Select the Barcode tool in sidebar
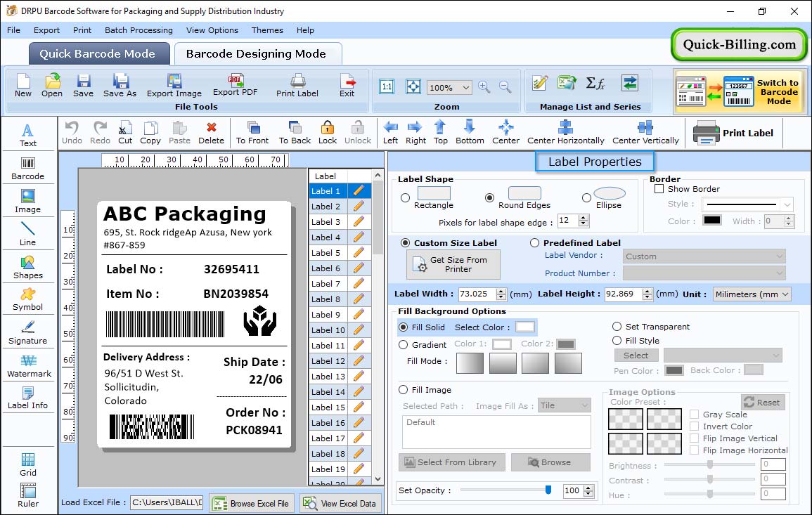This screenshot has height=515, width=812. 28,168
